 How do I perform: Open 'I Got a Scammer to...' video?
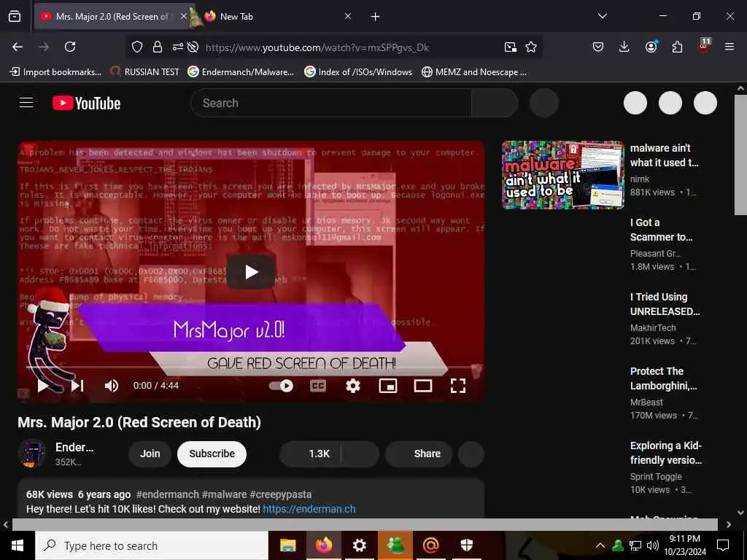click(661, 230)
